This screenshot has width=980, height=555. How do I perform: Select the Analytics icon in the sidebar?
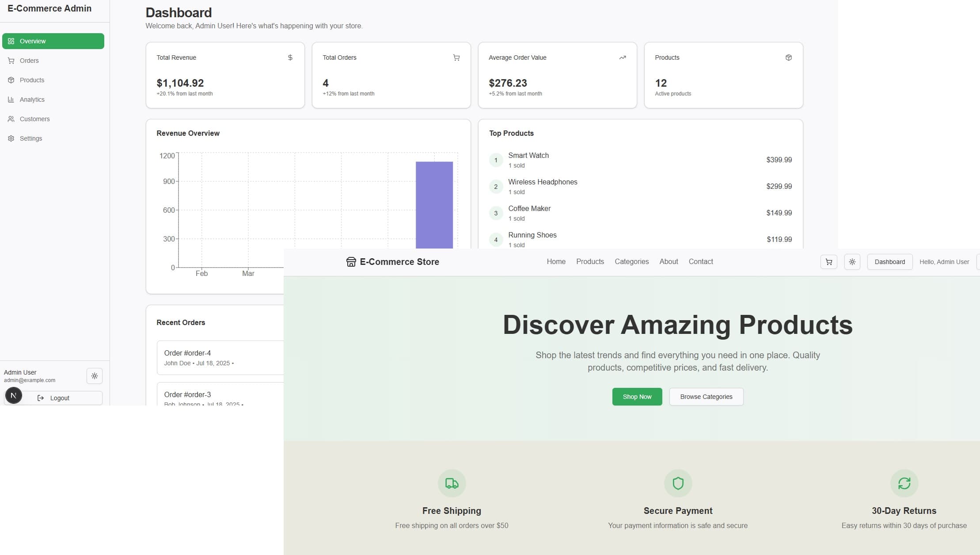coord(11,99)
